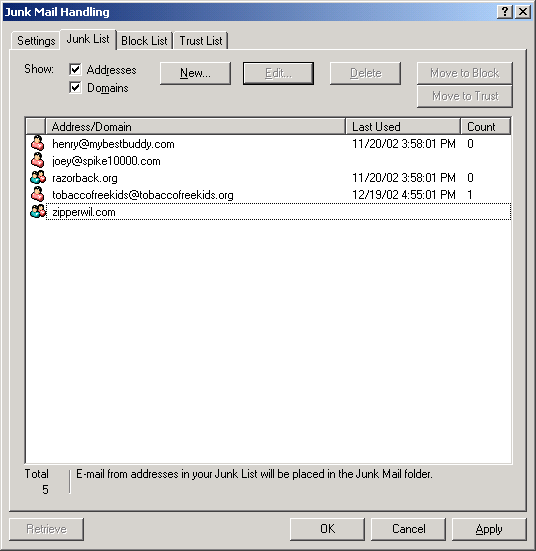Image resolution: width=536 pixels, height=551 pixels.
Task: Click the Cancel button
Action: 408,529
